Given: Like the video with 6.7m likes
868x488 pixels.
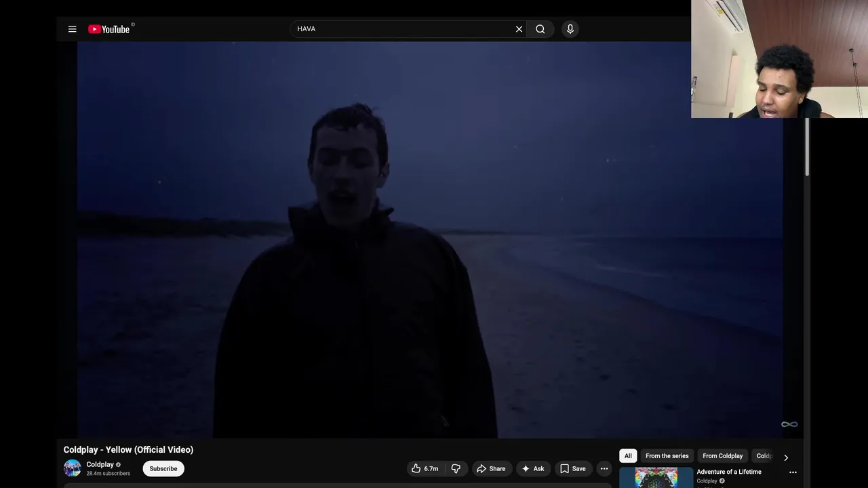Looking at the screenshot, I should pos(425,468).
